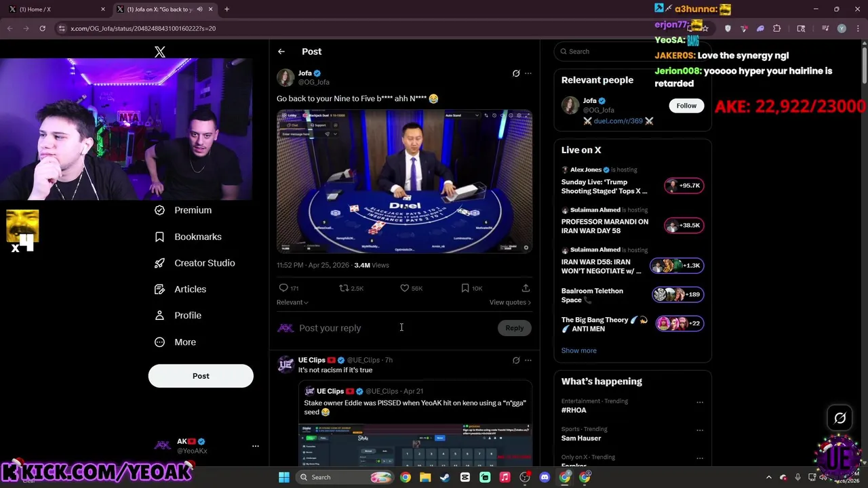Bookmark this page with the star icon

pyautogui.click(x=705, y=28)
